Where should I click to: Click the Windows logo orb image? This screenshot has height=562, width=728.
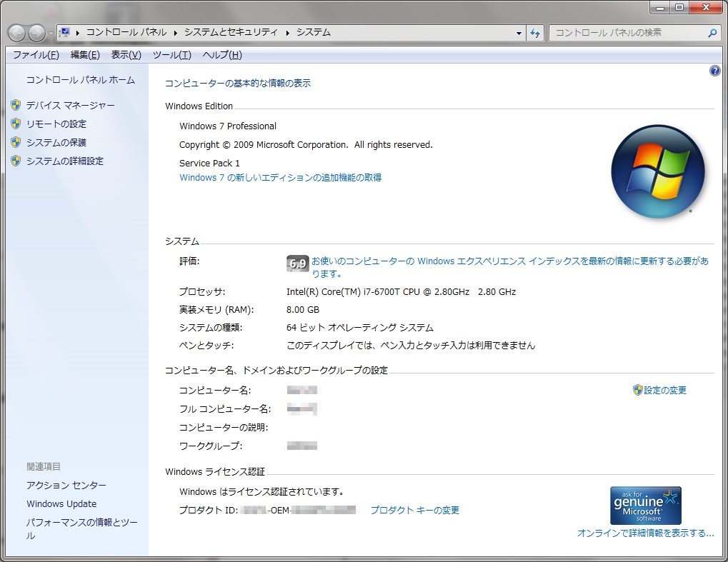coord(658,171)
